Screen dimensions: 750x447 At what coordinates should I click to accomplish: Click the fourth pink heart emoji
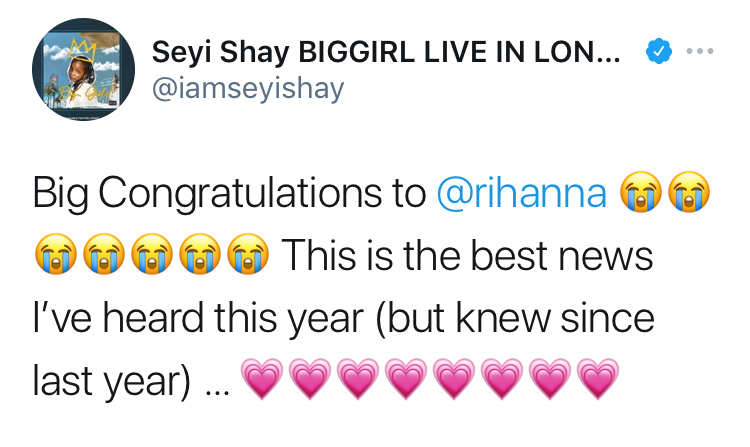[x=406, y=381]
